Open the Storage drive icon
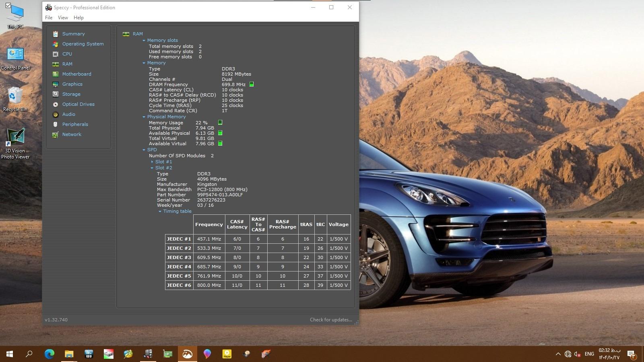The height and width of the screenshot is (362, 644). coord(56,94)
